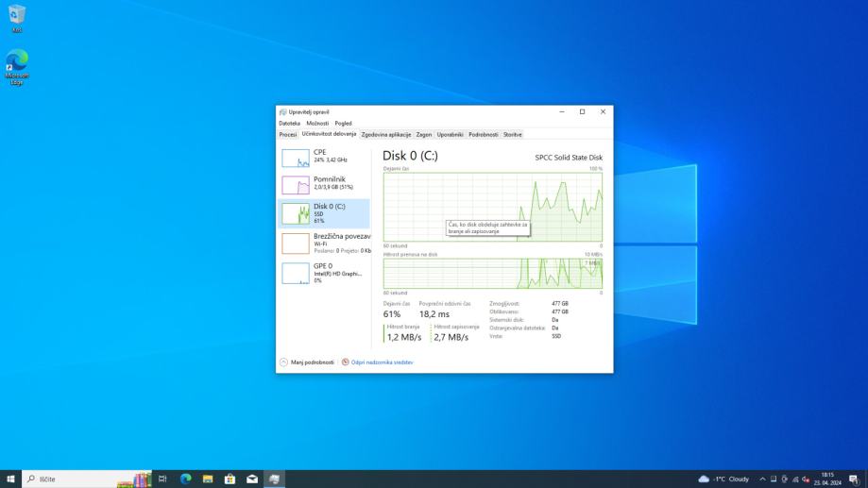Open the notification center icon

854,479
